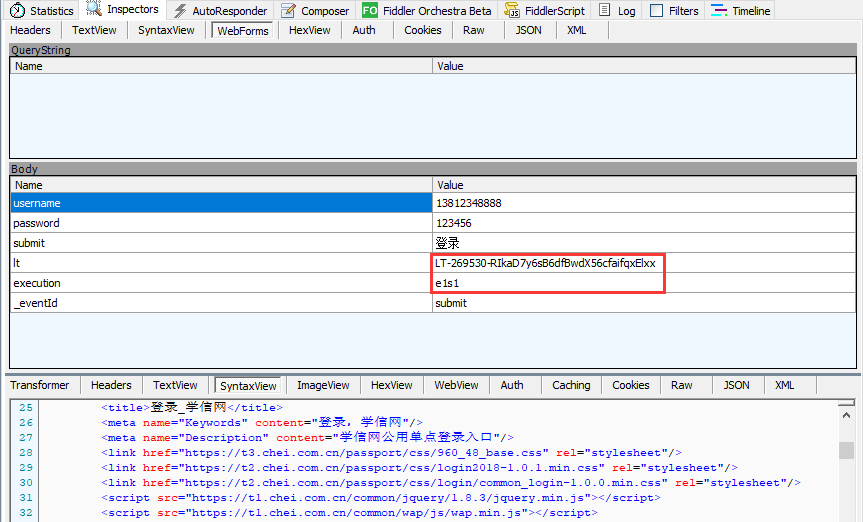
Task: Select the request TextView tab
Action: click(x=94, y=30)
